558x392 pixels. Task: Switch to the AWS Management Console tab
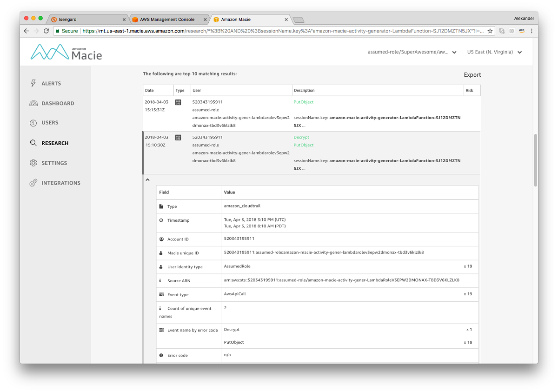[168, 20]
